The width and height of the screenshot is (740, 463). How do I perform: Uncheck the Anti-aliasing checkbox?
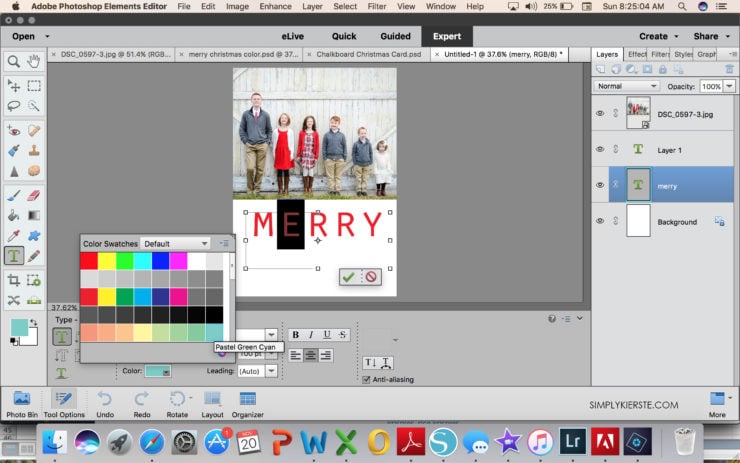click(366, 380)
